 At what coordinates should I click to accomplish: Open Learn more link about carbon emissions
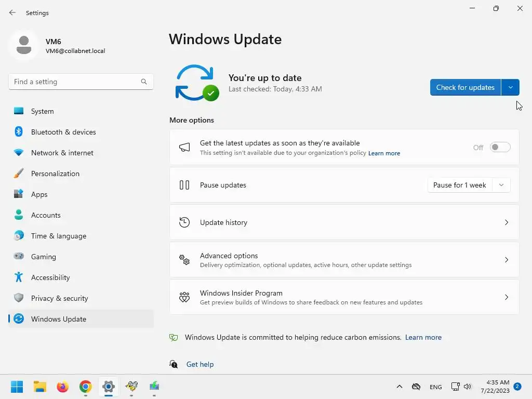pyautogui.click(x=423, y=337)
